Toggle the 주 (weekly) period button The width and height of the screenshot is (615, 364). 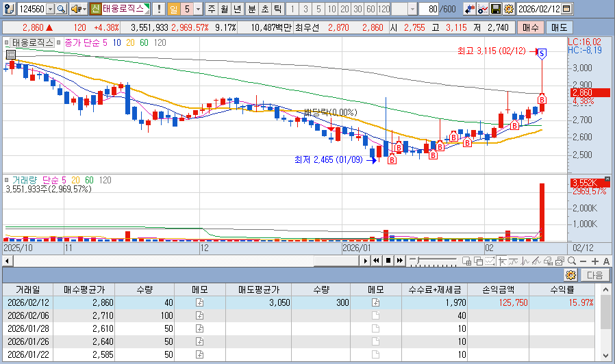click(212, 9)
